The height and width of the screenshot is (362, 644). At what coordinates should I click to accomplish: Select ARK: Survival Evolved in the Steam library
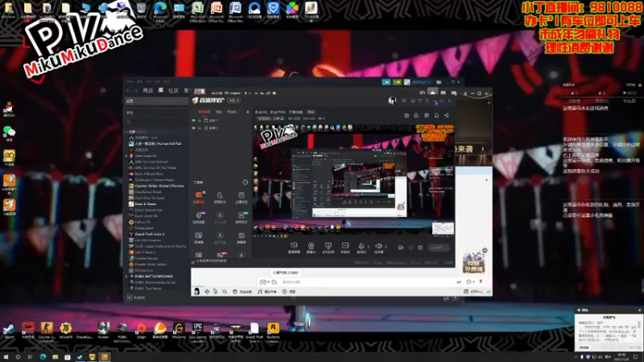(x=153, y=162)
